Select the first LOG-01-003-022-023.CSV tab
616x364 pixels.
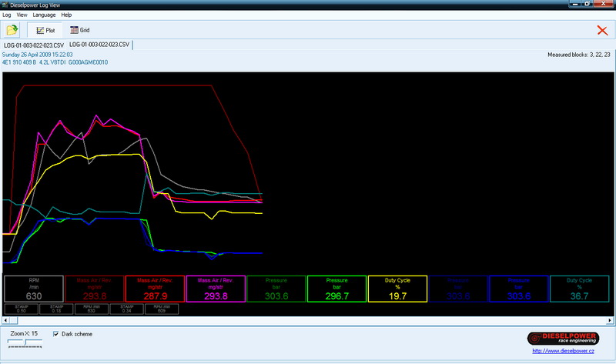pyautogui.click(x=34, y=45)
